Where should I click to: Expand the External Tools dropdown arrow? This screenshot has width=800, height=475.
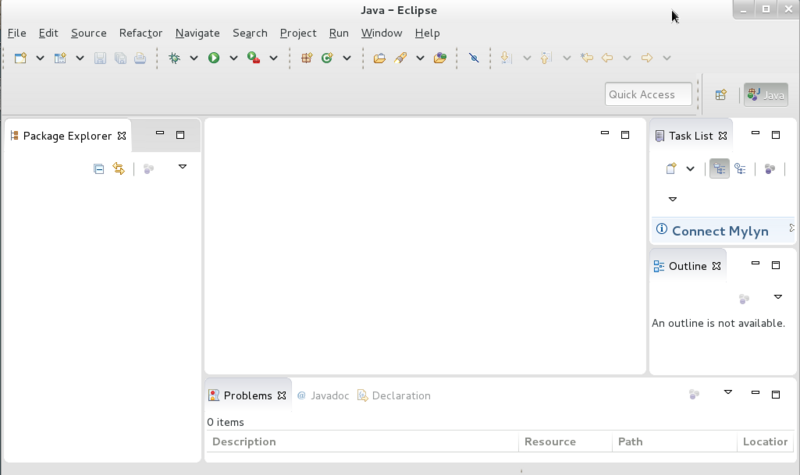pos(273,58)
